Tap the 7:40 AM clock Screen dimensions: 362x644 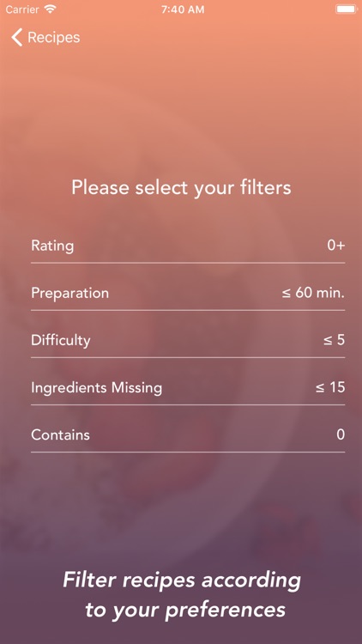click(183, 9)
